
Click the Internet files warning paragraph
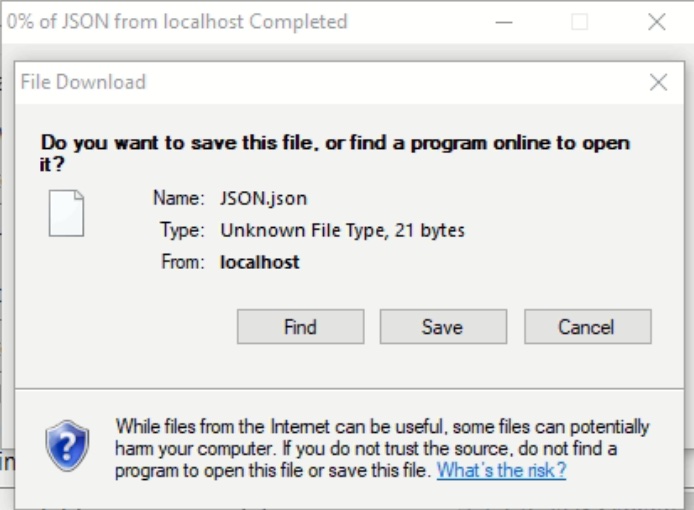click(382, 448)
